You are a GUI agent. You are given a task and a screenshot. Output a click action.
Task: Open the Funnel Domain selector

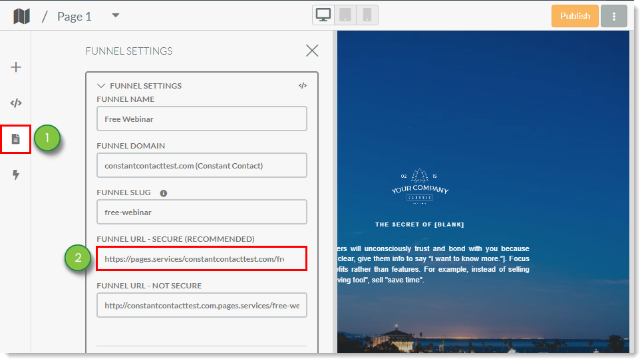click(x=202, y=165)
